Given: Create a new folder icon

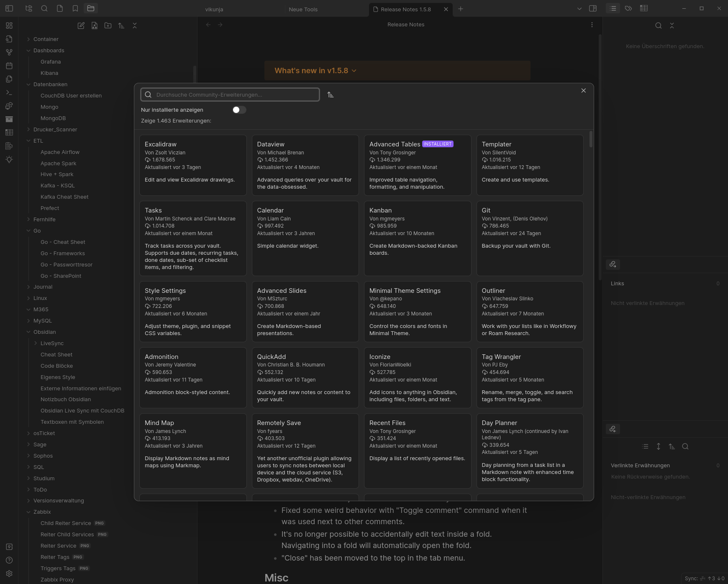Looking at the screenshot, I should pyautogui.click(x=108, y=26).
